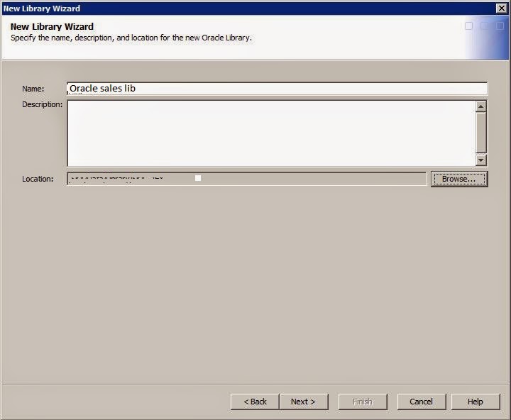The width and height of the screenshot is (511, 420).
Task: Click the Description scrollbar track
Action: tap(481, 133)
